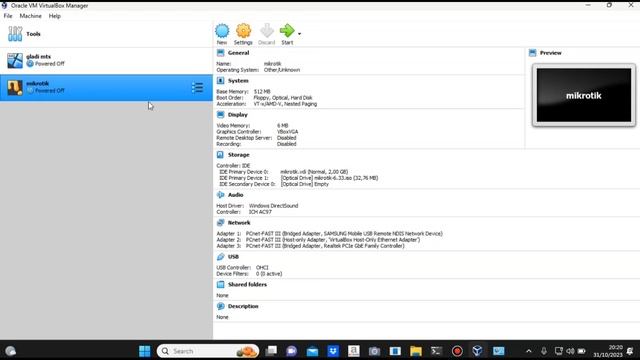Click the gladi mts VM OS icon
Screen dimensions: 640x360
click(15, 60)
